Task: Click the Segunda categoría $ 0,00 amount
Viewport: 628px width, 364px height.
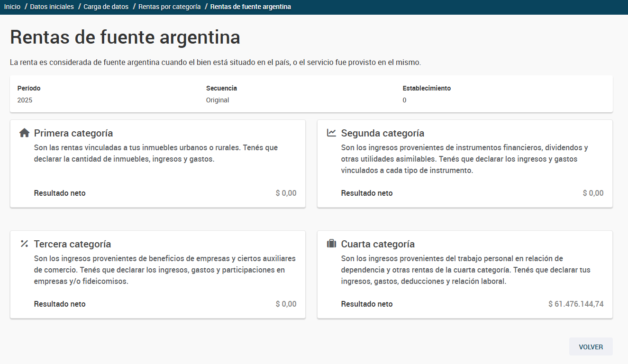Action: pos(593,193)
